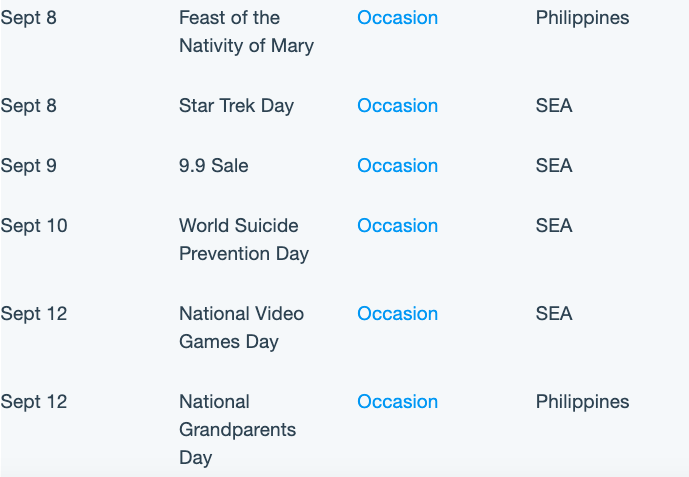
Task: Click the National Grandparents Day event name
Action: pos(237,430)
